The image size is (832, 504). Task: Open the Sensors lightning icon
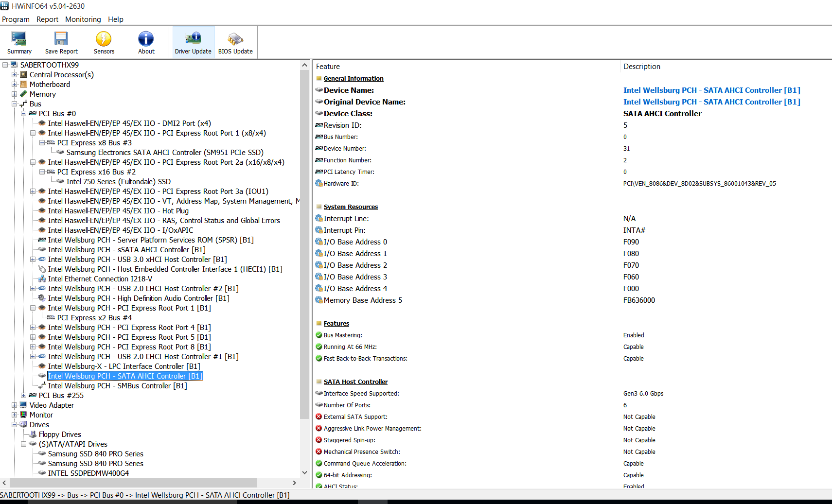104,42
